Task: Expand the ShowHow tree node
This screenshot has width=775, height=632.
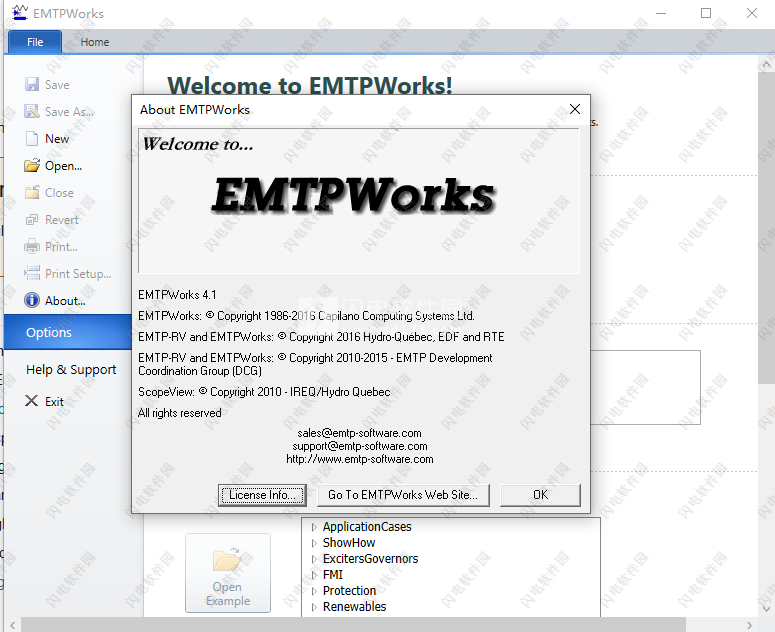Action: point(314,543)
